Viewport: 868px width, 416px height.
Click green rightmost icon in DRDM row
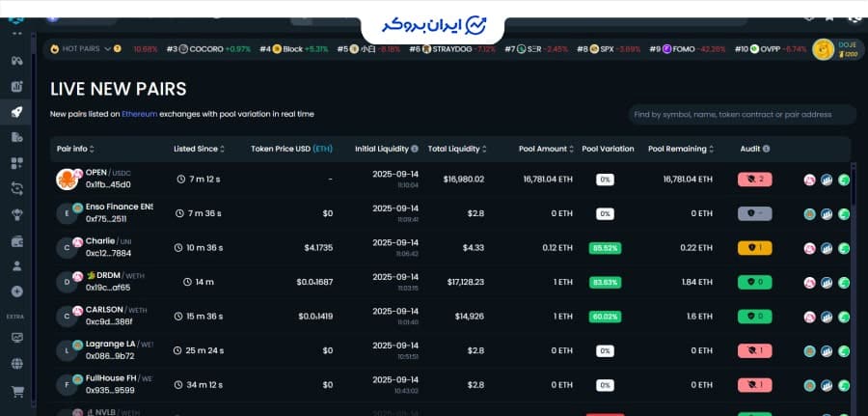843,282
